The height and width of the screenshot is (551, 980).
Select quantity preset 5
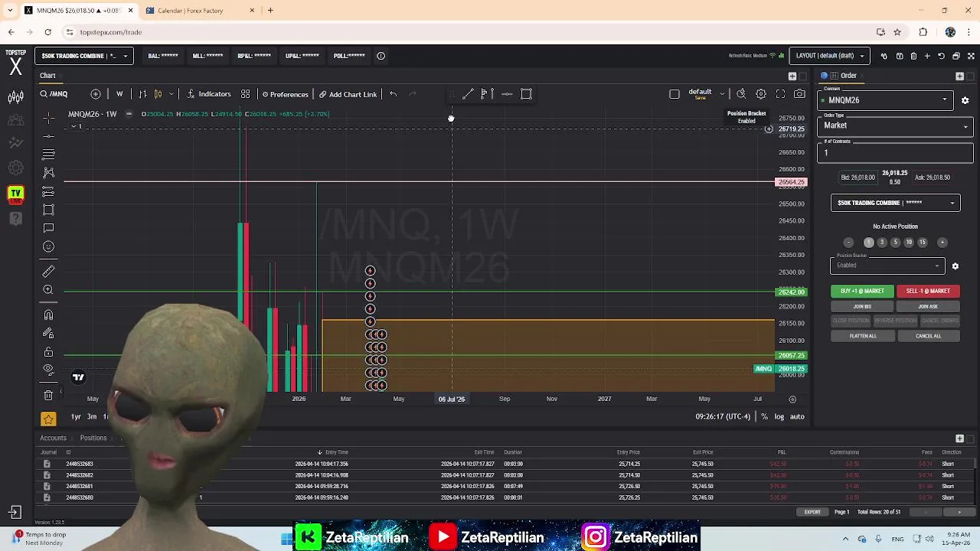[895, 243]
